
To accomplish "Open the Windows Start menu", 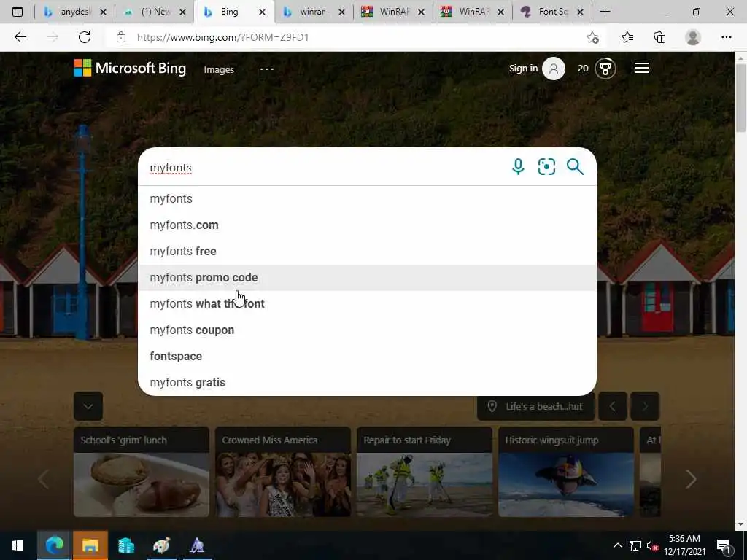I will [18, 545].
